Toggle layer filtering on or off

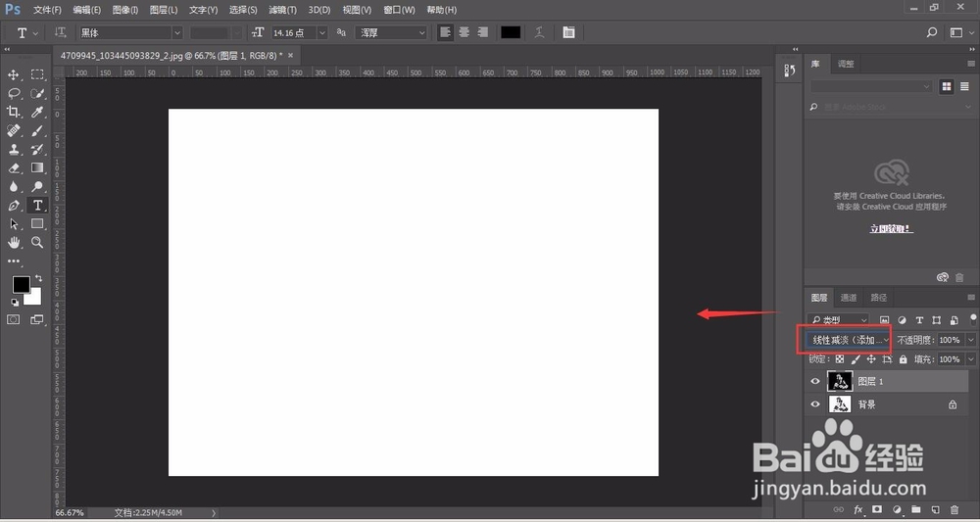coord(973,319)
